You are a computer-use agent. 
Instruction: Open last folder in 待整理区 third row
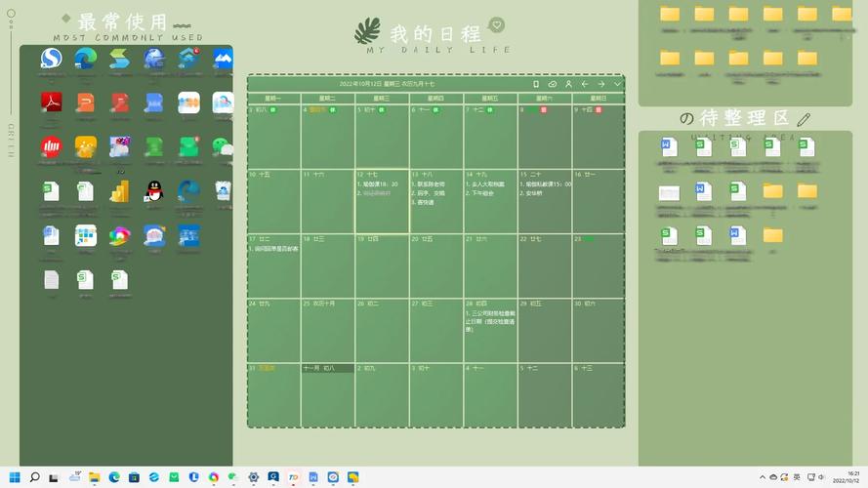point(772,235)
